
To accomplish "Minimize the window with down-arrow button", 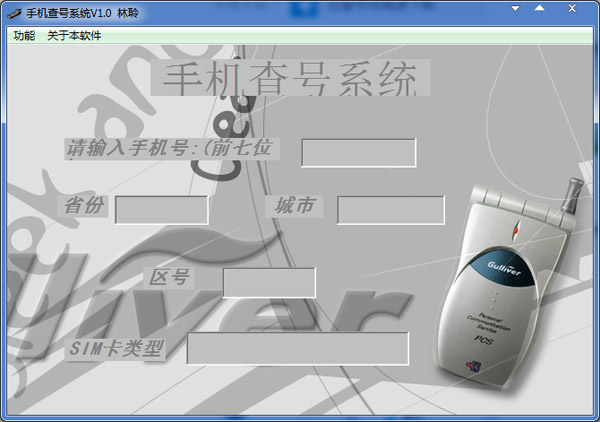I will point(516,9).
